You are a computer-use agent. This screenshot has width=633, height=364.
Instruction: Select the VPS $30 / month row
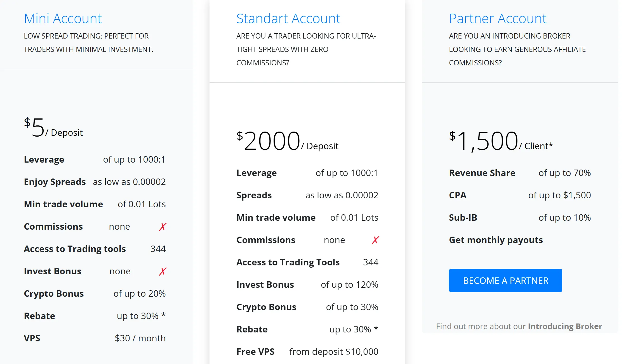click(x=95, y=338)
